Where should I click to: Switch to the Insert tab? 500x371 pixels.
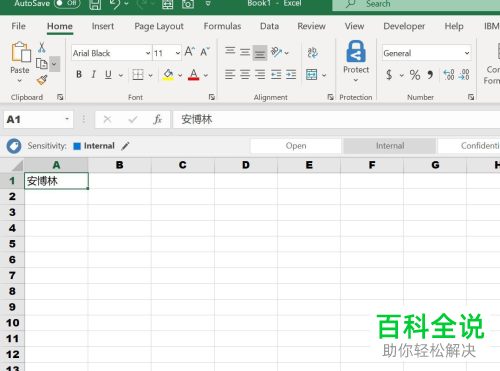click(103, 26)
